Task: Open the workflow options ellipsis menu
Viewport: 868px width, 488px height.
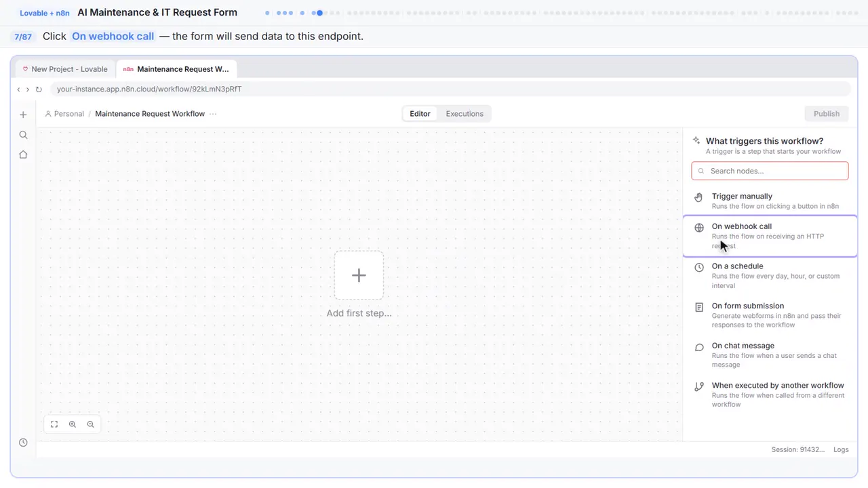Action: [213, 114]
